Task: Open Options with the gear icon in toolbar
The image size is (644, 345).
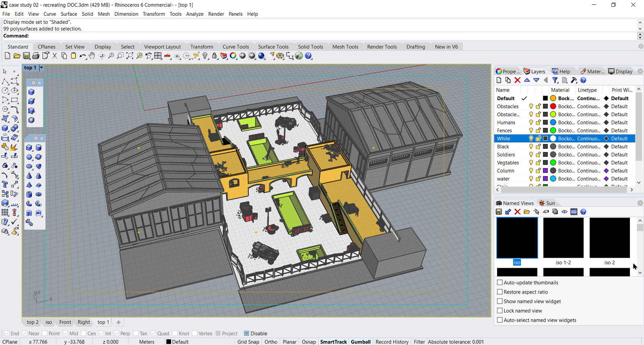Action: point(280,56)
